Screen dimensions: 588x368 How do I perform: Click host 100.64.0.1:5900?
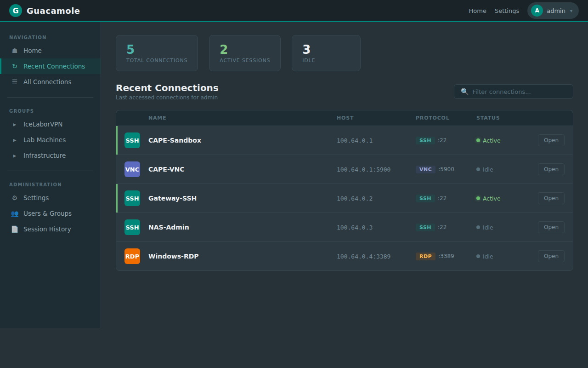pos(363,170)
